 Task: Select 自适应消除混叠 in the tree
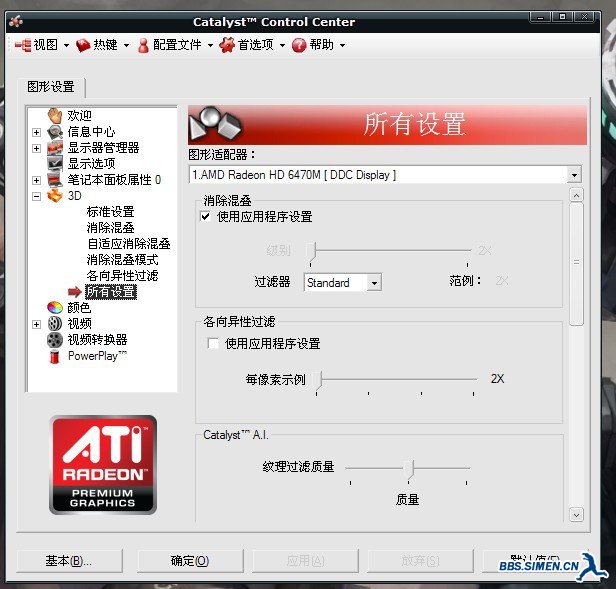click(129, 244)
